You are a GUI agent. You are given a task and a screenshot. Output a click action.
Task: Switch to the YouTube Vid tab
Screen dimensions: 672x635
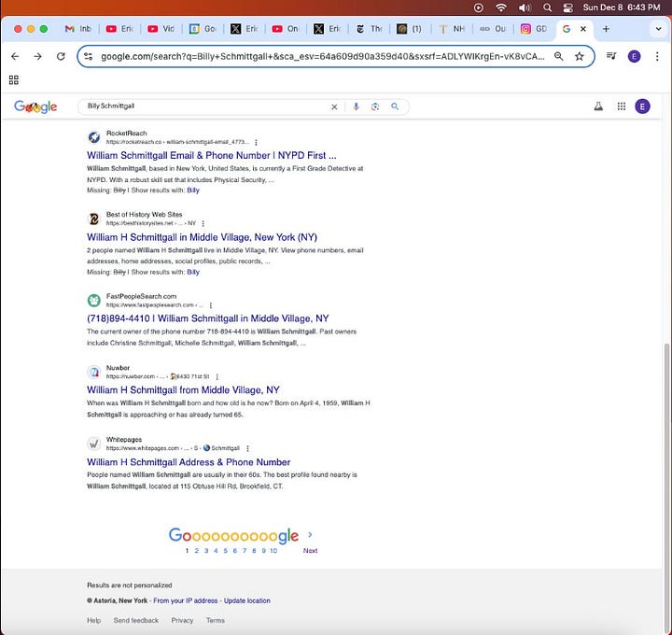click(161, 29)
